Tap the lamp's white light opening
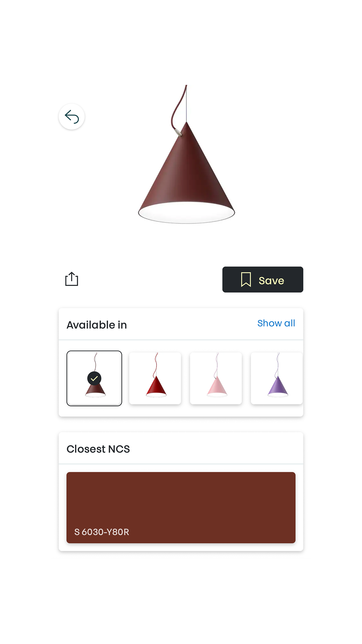This screenshot has height=644, width=362. coord(186,213)
